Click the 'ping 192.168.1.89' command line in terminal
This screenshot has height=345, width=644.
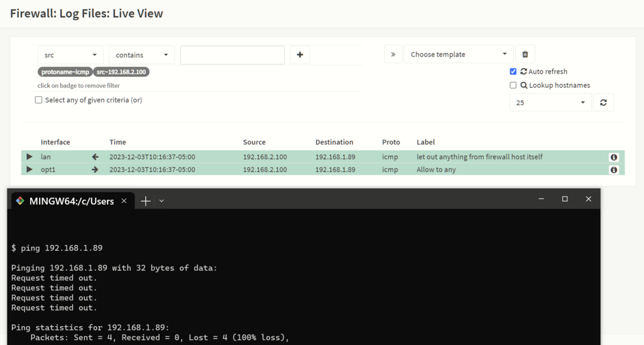pos(57,248)
